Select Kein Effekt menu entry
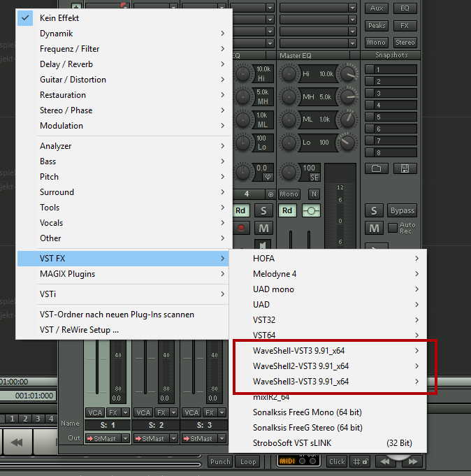471x476 pixels. pos(123,18)
